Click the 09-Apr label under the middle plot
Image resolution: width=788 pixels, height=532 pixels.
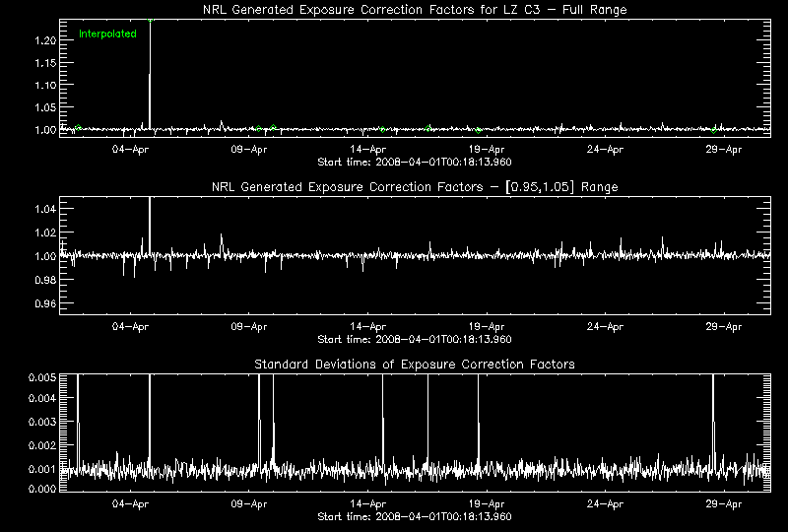point(249,327)
